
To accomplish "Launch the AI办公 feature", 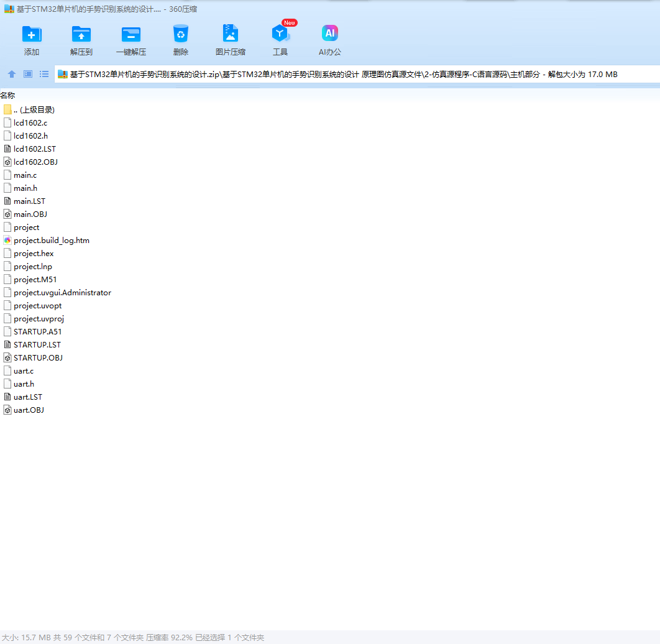I will [330, 33].
